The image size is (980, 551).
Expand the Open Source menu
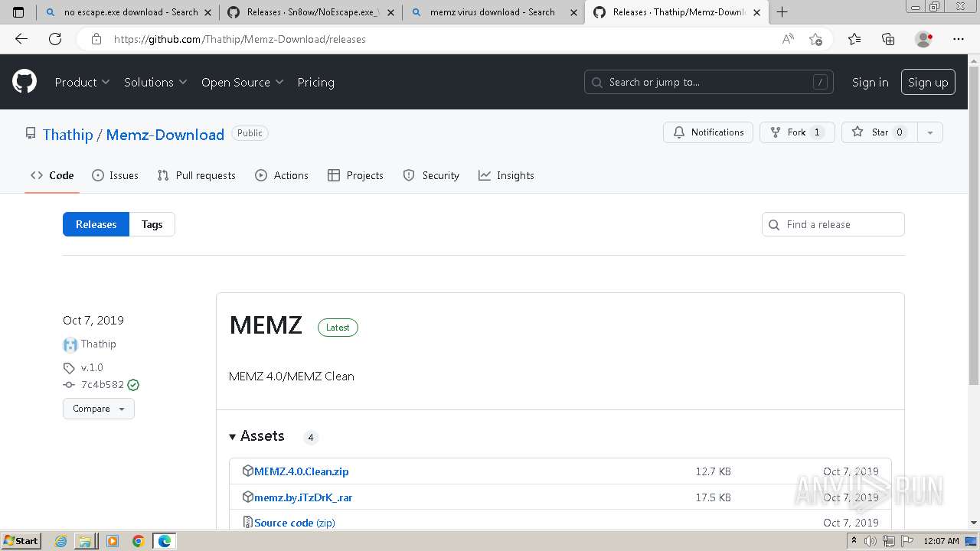point(242,82)
